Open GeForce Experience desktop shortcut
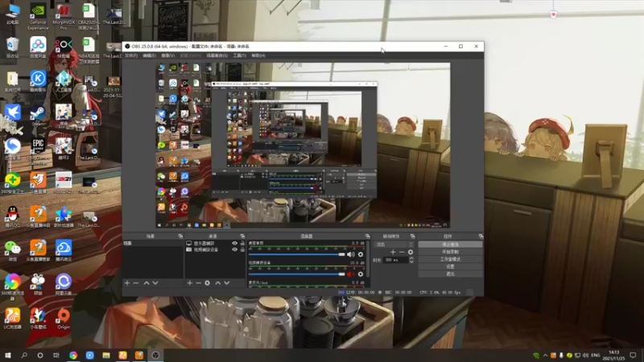The image size is (644, 362). (38, 16)
